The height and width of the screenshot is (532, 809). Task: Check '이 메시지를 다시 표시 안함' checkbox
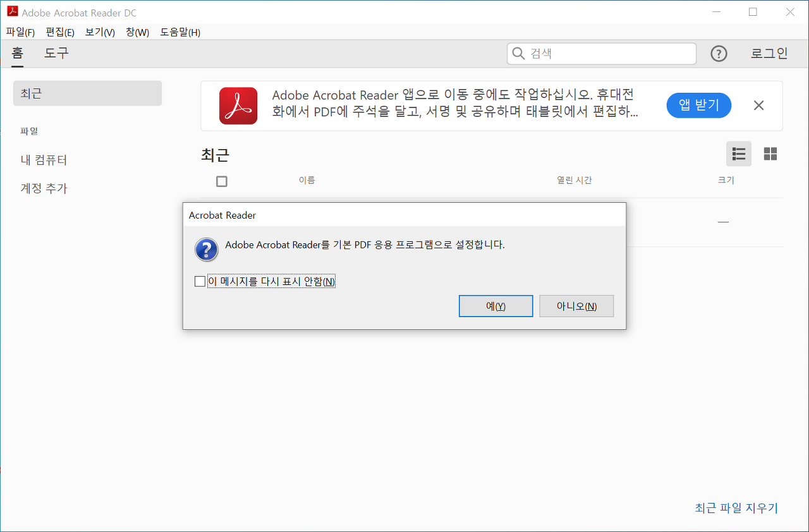200,281
